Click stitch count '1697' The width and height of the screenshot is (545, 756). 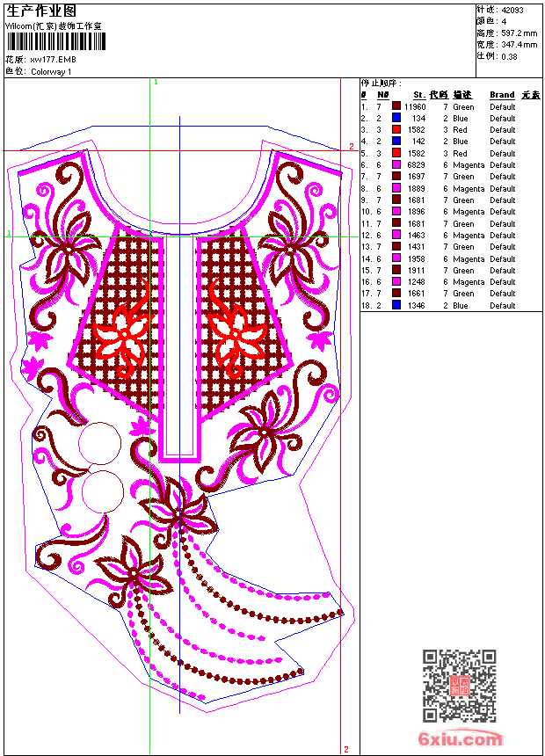click(x=417, y=177)
